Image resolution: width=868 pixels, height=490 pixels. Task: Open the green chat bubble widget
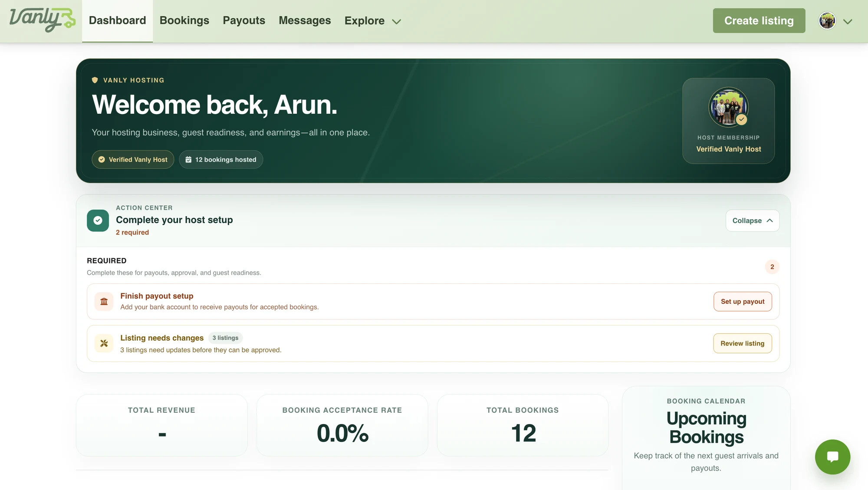coord(832,457)
